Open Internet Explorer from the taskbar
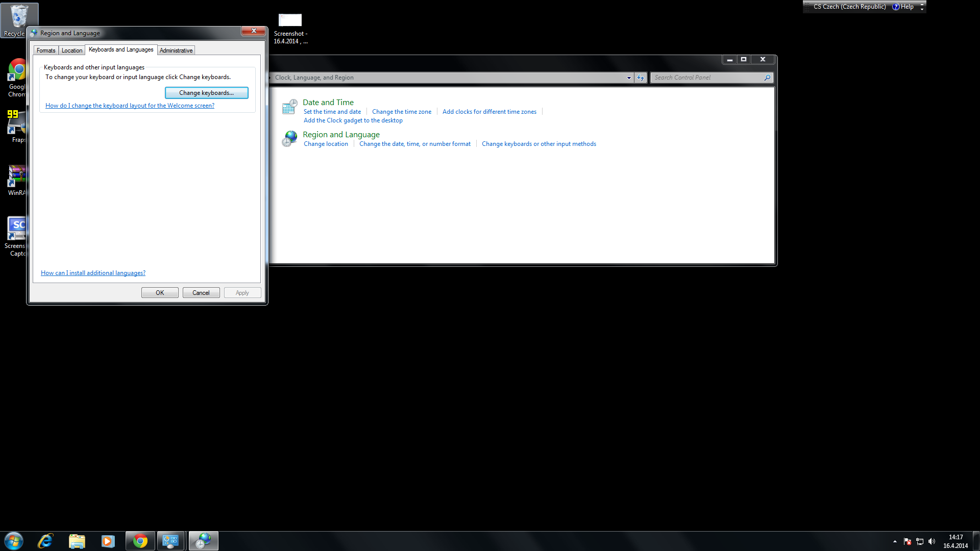Image resolution: width=980 pixels, height=551 pixels. [x=45, y=541]
